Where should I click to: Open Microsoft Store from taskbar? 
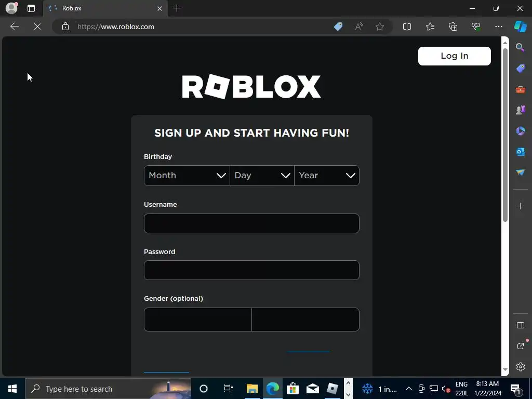pyautogui.click(x=292, y=389)
